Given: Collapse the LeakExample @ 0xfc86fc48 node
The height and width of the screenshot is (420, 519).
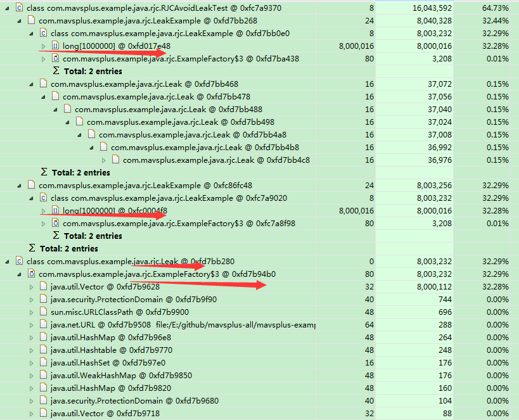Looking at the screenshot, I should point(19,186).
